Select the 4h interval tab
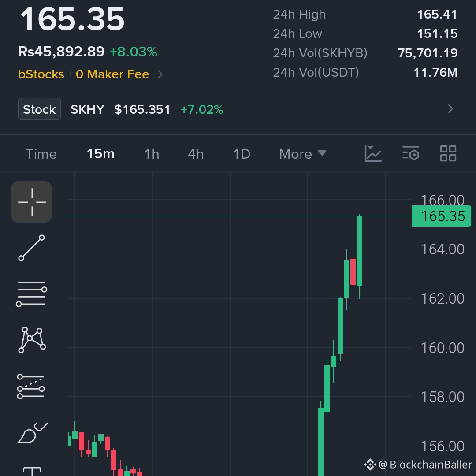Image resolution: width=476 pixels, height=476 pixels. (x=196, y=154)
